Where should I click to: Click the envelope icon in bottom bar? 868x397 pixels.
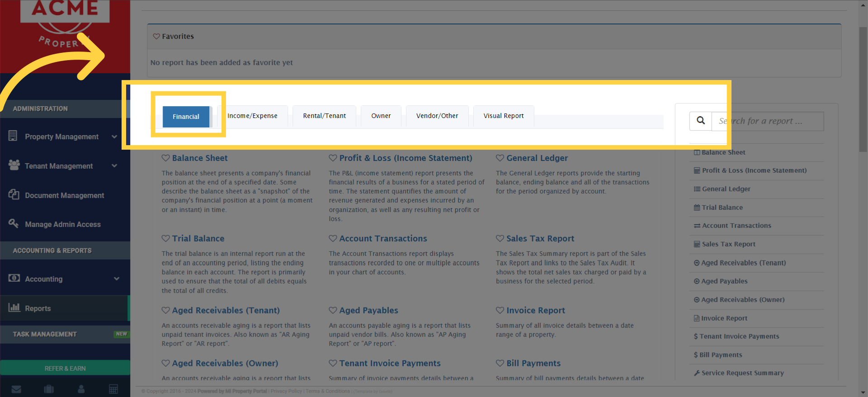point(16,389)
